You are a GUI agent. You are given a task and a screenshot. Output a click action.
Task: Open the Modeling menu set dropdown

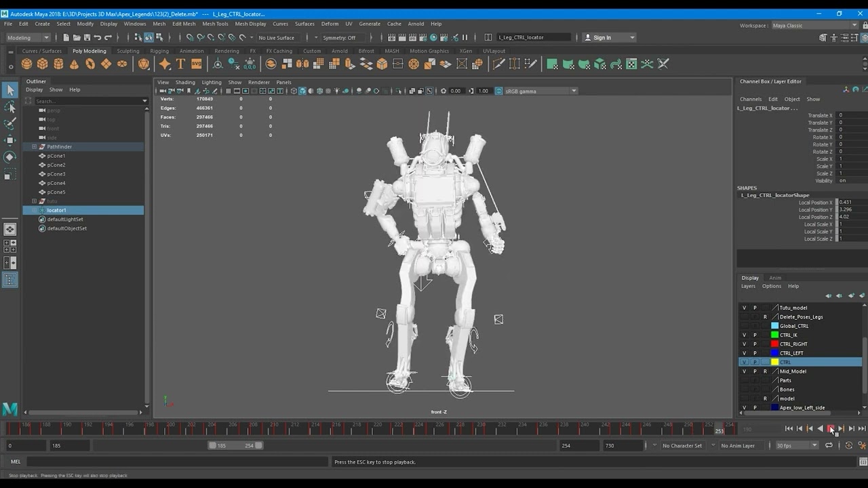(28, 37)
